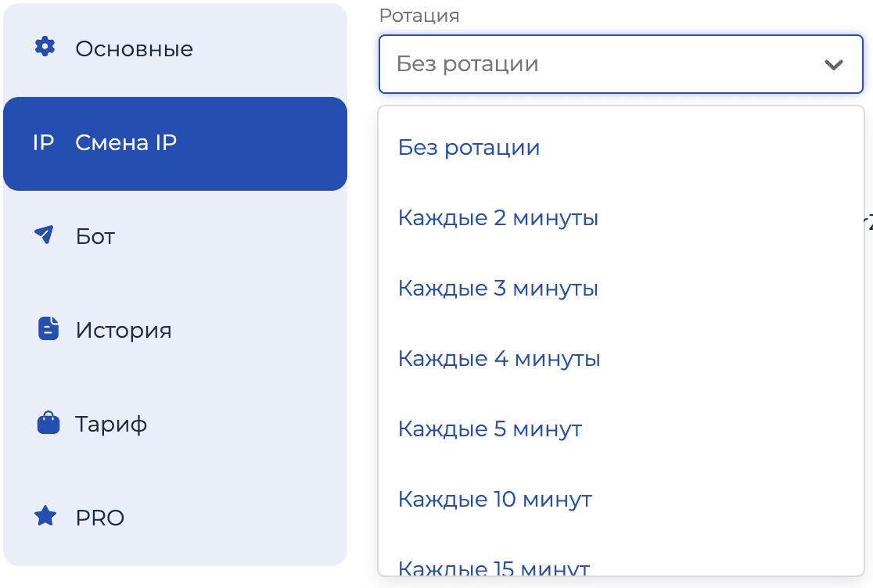
Task: Click the bag icon next to Тариф
Action: coord(45,423)
